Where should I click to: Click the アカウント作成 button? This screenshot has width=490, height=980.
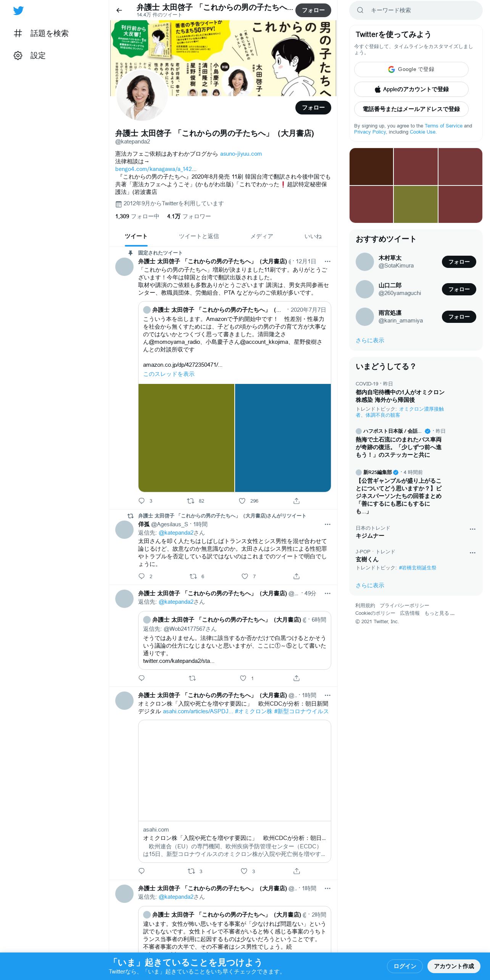[x=454, y=966]
